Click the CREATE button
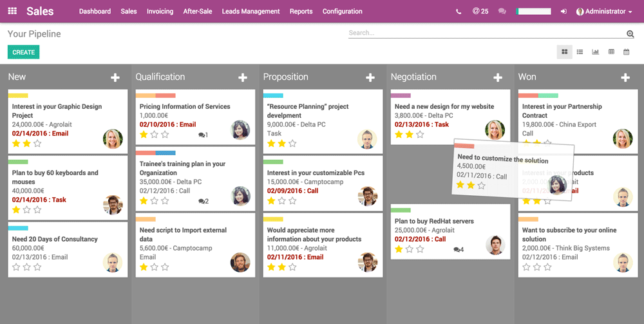 23,52
